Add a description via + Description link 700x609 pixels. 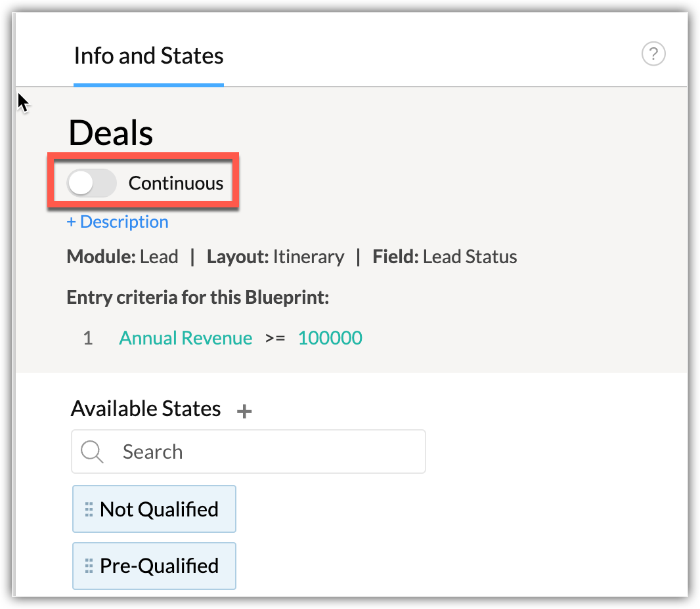(x=118, y=222)
